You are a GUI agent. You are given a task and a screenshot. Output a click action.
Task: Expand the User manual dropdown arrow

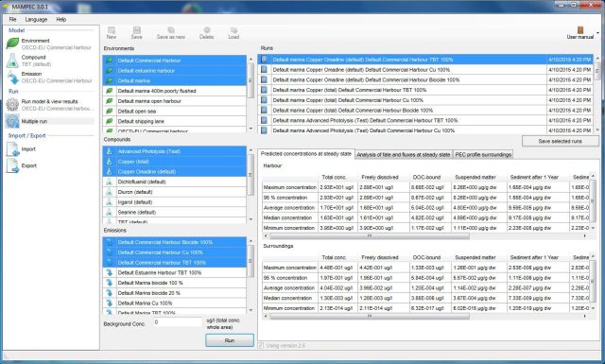click(x=597, y=33)
